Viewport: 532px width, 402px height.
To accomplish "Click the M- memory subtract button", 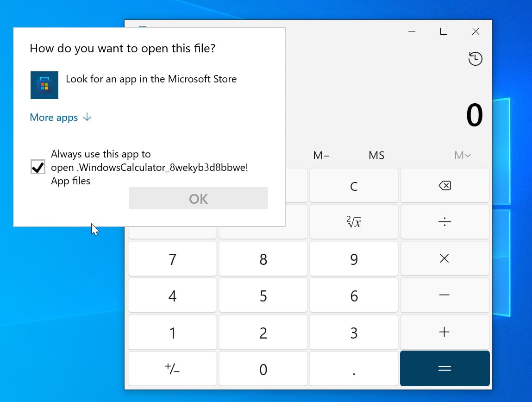I will pyautogui.click(x=321, y=155).
